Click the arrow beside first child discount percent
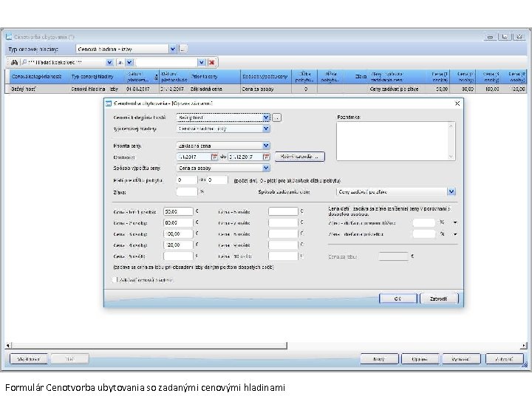Screen dimensions: 532x399 click(x=455, y=223)
